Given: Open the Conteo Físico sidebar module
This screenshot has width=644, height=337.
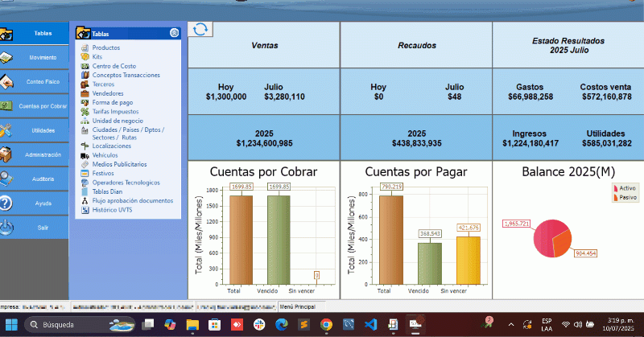Looking at the screenshot, I should point(35,82).
